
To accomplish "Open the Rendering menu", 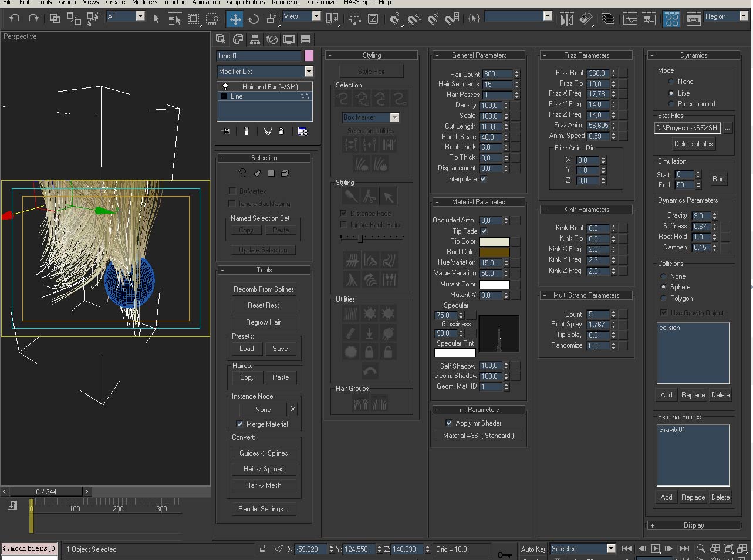I will click(286, 2).
